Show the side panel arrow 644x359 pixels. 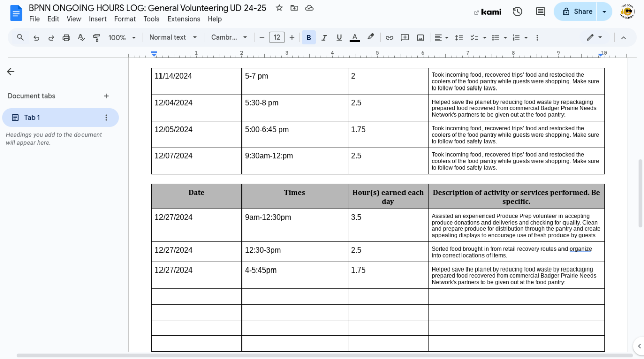pyautogui.click(x=639, y=346)
